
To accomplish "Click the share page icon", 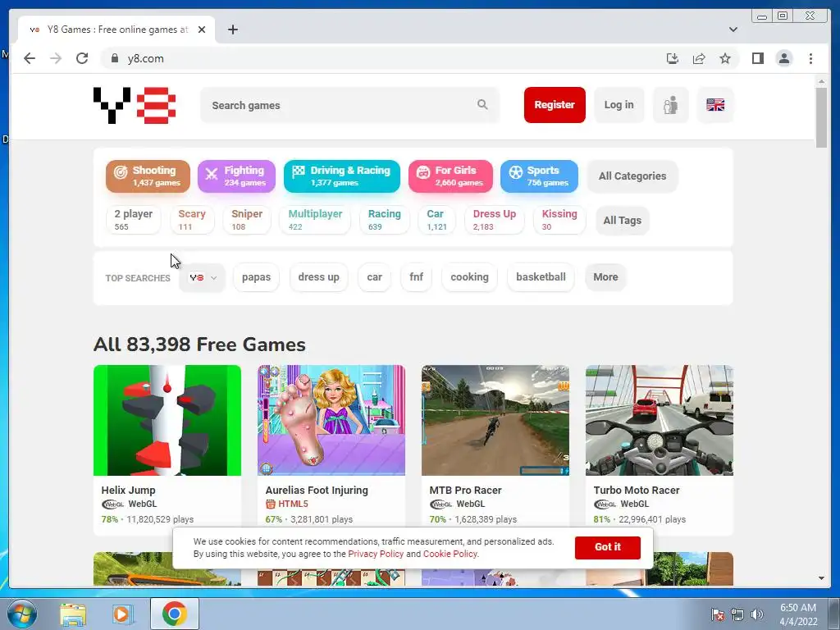I will (699, 58).
